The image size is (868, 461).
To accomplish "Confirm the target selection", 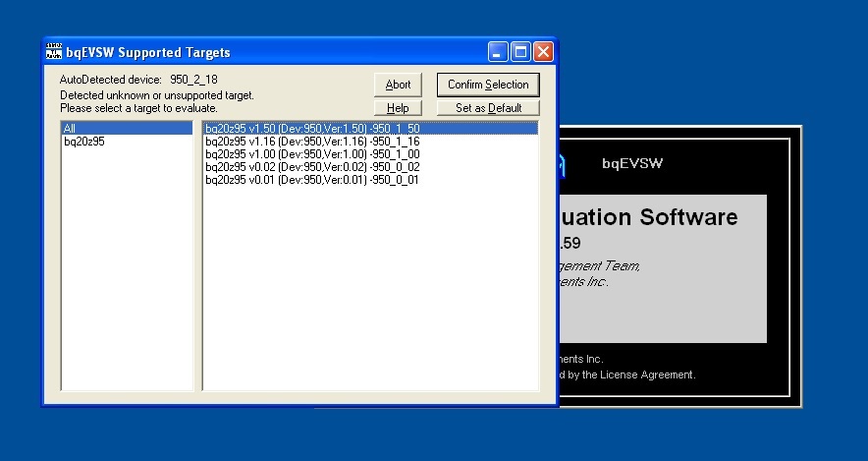I will click(488, 85).
